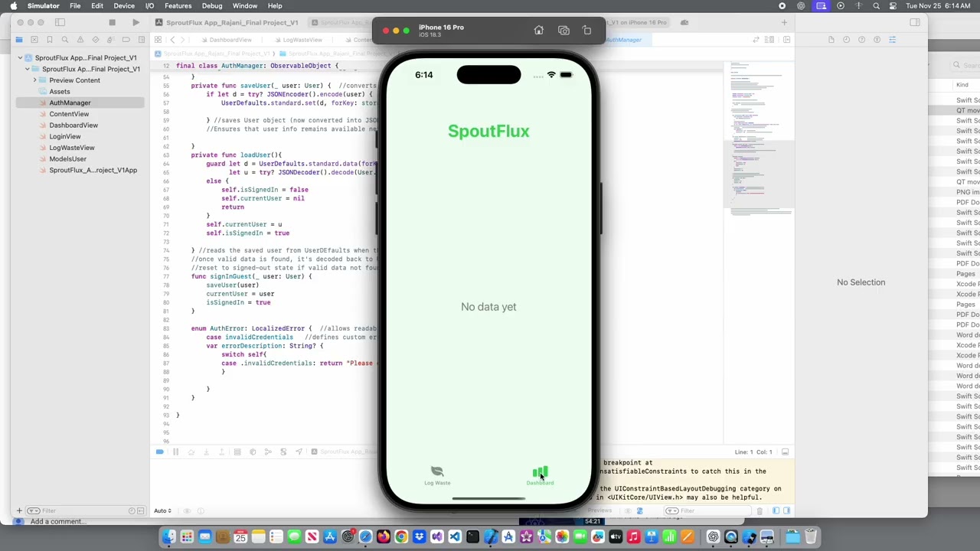This screenshot has height=551, width=980.
Task: Show the Accessibility inspector
Action: 877,40
